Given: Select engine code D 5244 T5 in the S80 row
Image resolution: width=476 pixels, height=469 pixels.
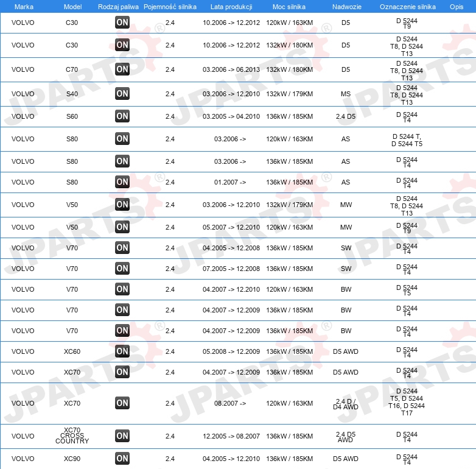Looking at the screenshot, I should (x=407, y=144).
